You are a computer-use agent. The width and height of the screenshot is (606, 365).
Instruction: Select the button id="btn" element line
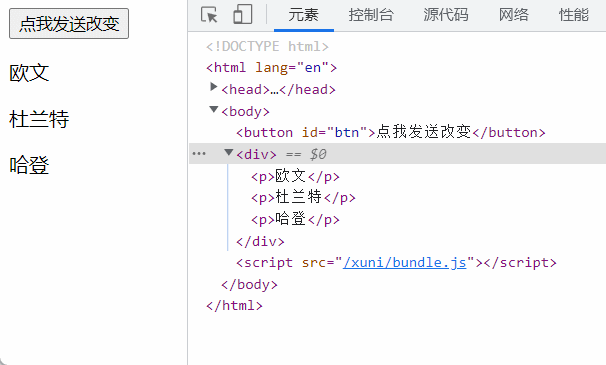pyautogui.click(x=391, y=133)
